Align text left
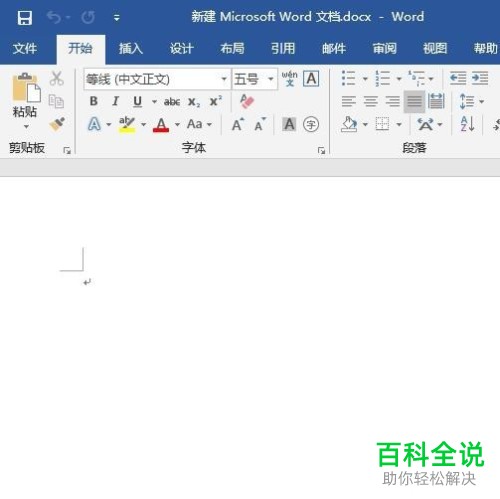Viewport: 500px width, 499px height. pyautogui.click(x=349, y=101)
